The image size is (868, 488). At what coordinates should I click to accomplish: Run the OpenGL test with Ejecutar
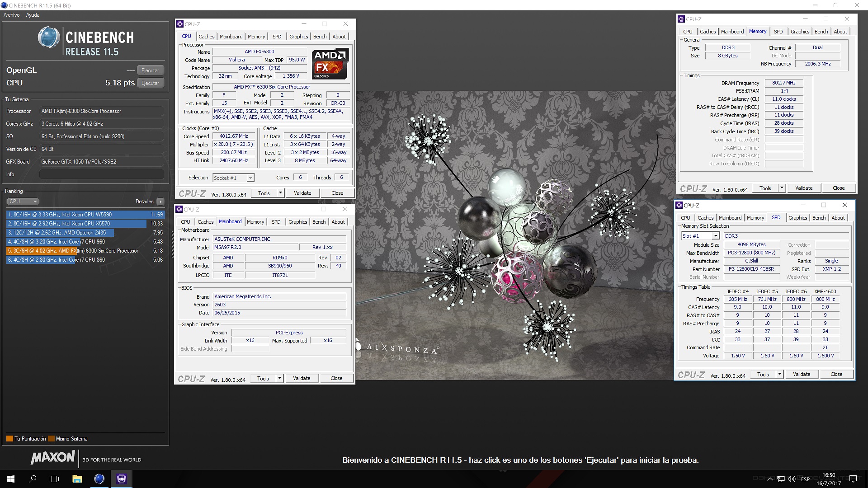[x=150, y=70]
